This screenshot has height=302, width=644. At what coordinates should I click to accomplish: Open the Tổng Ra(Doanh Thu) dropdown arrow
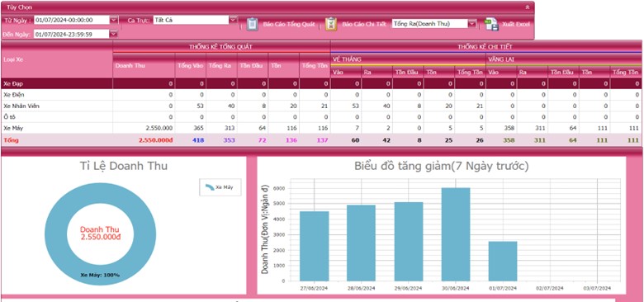pos(472,24)
